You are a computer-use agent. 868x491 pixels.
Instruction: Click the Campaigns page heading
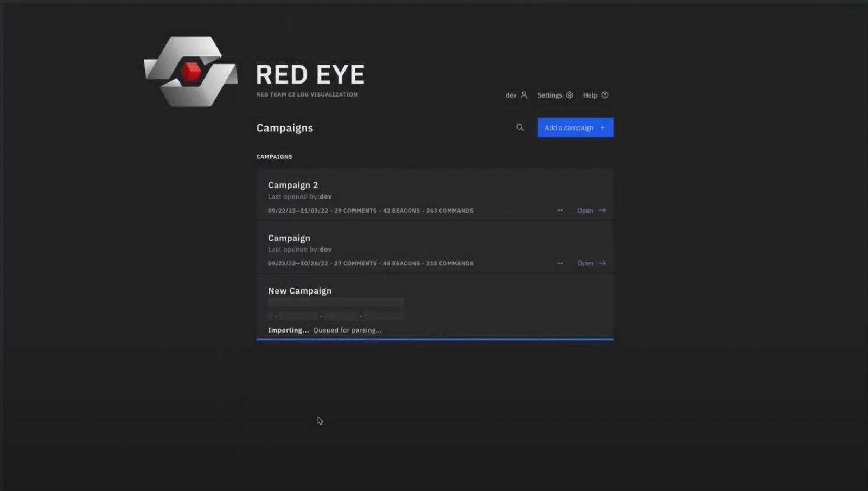(x=285, y=128)
